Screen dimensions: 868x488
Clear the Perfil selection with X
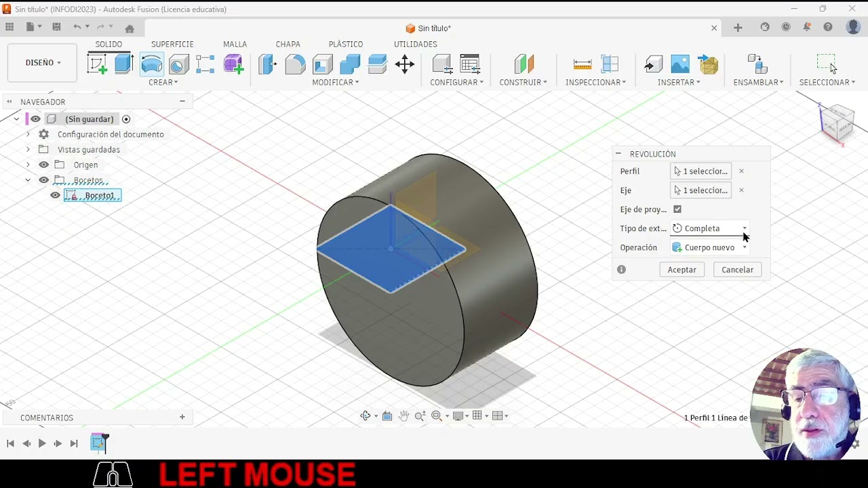pos(741,171)
